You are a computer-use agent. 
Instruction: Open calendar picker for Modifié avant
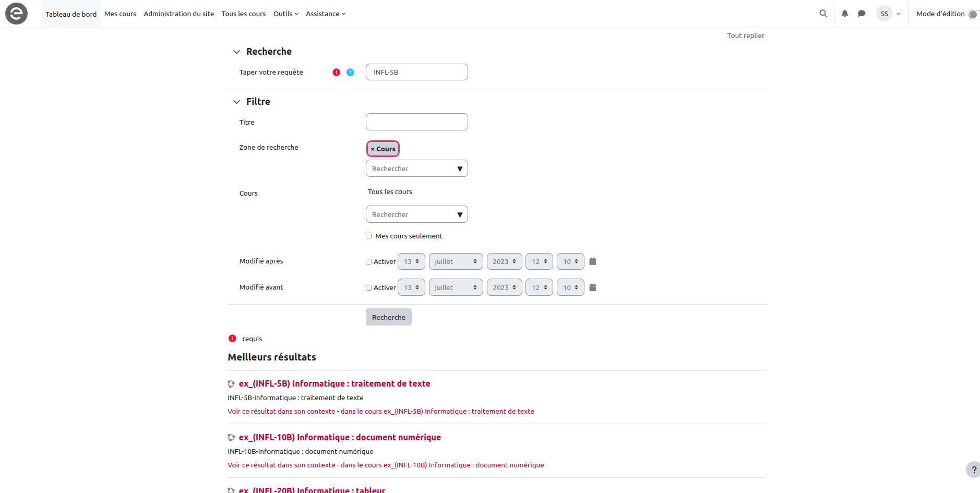click(592, 287)
